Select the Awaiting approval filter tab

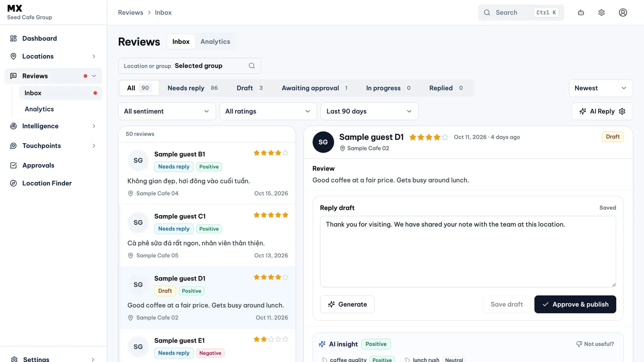click(x=314, y=88)
